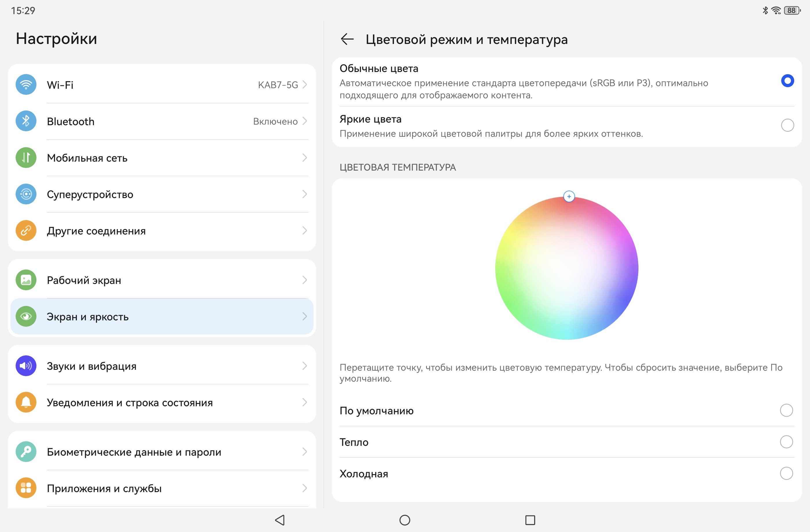Open Wi-Fi details via KAB7-5G chevron
This screenshot has height=532, width=810.
click(x=305, y=84)
